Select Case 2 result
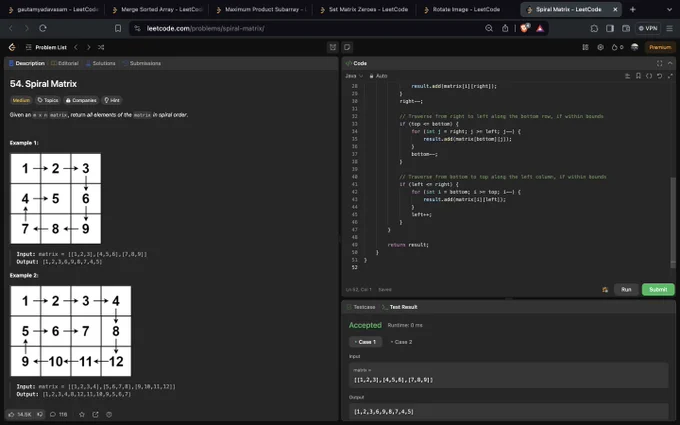 (401, 342)
